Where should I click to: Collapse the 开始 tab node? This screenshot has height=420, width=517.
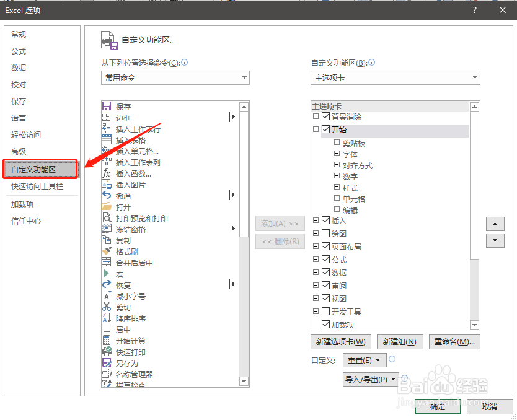click(316, 129)
